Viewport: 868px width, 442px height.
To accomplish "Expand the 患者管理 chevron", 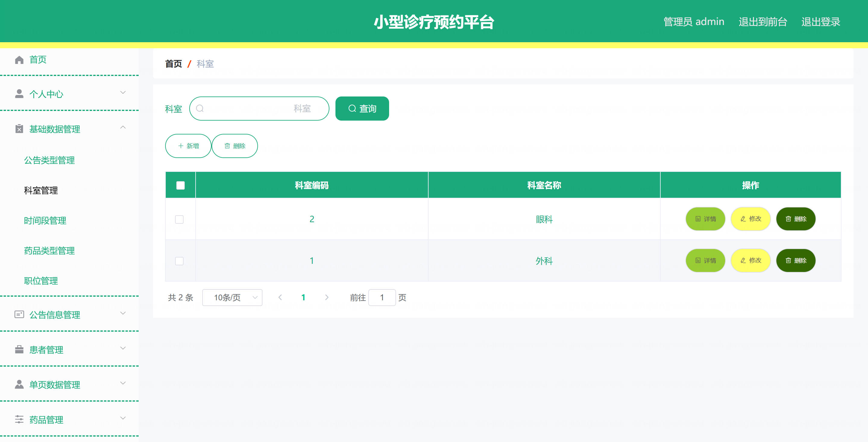I will coord(123,348).
